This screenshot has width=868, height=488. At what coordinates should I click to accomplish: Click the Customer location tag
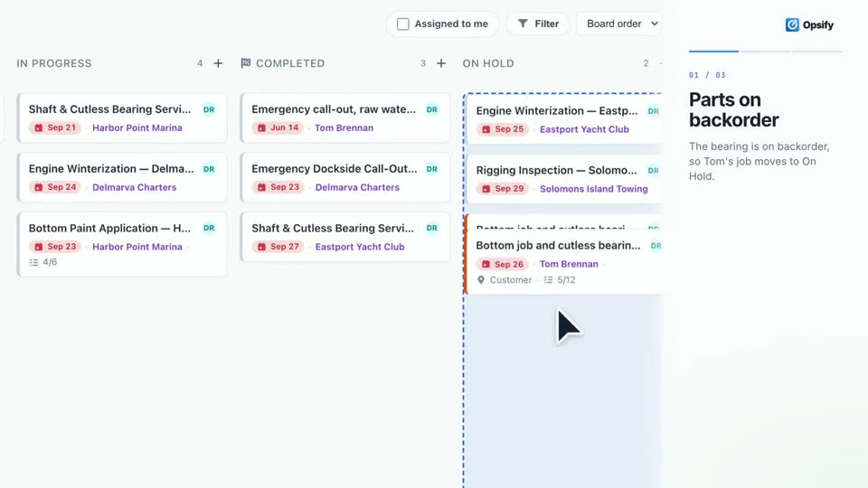click(x=505, y=280)
